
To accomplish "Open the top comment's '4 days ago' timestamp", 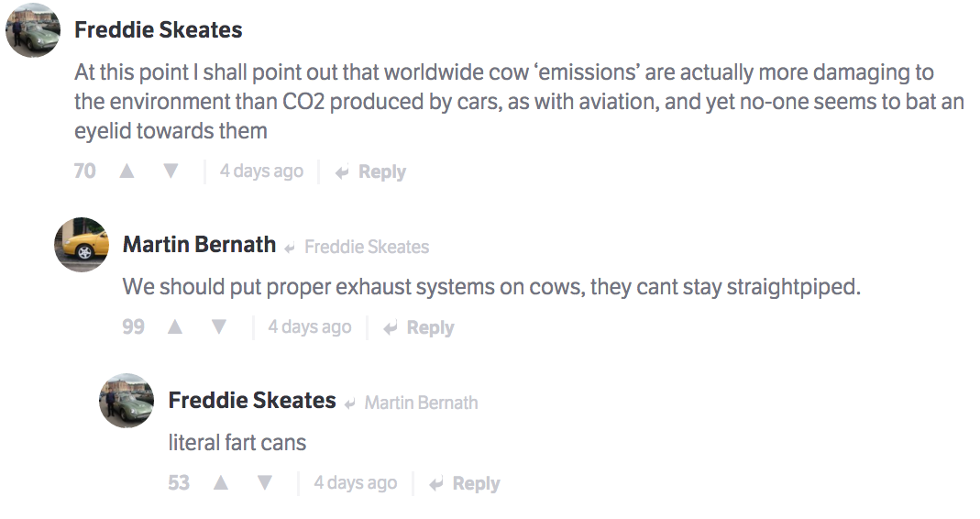I will [261, 171].
